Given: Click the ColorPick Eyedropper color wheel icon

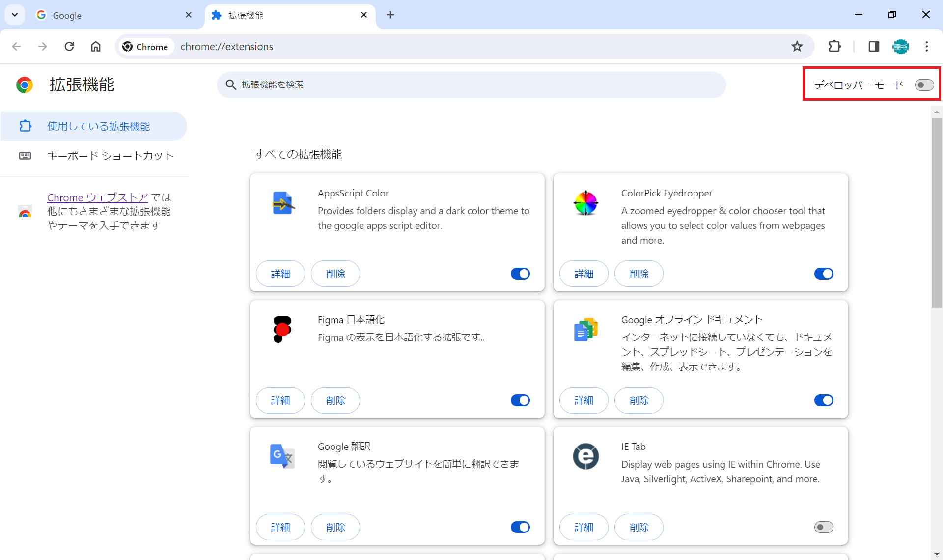Looking at the screenshot, I should click(585, 203).
